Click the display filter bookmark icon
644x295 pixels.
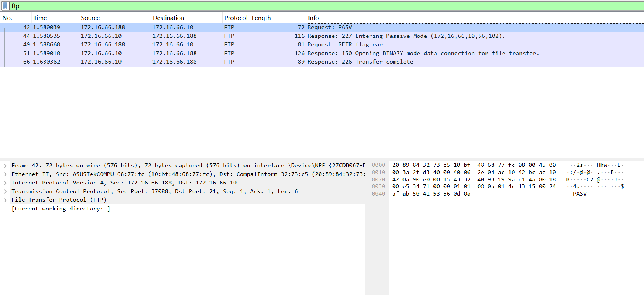(5, 6)
